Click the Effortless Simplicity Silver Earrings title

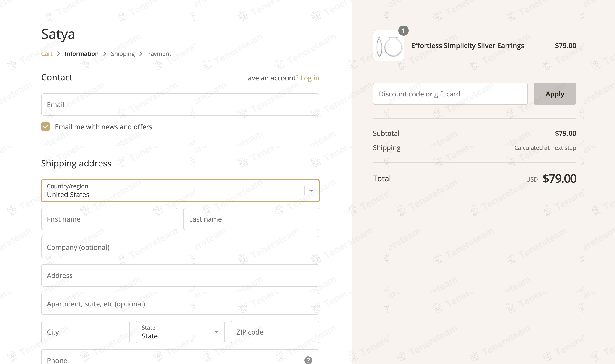(x=467, y=46)
